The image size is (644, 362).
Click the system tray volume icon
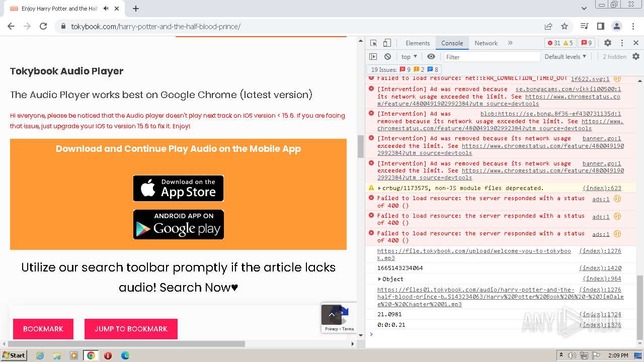click(573, 355)
